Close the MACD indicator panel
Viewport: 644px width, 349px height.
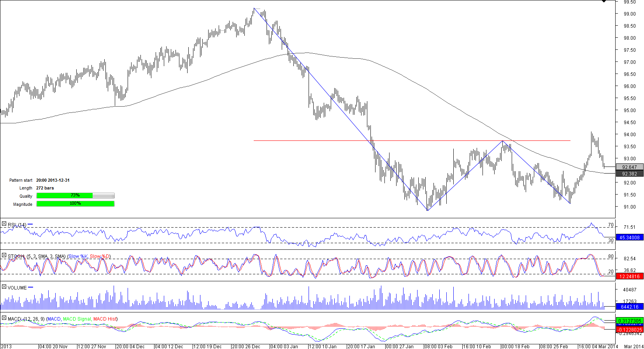(4, 318)
